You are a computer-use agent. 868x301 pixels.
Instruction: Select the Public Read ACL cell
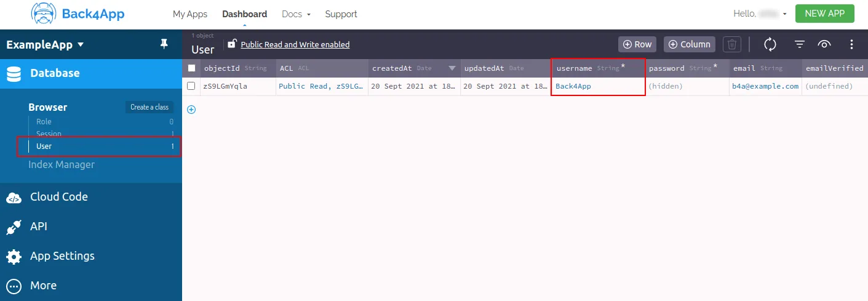pos(322,86)
